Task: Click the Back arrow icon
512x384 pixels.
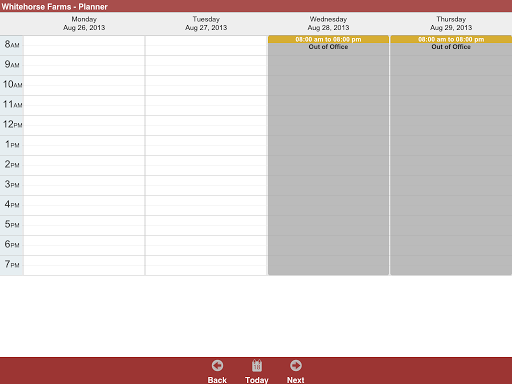Action: [217, 366]
